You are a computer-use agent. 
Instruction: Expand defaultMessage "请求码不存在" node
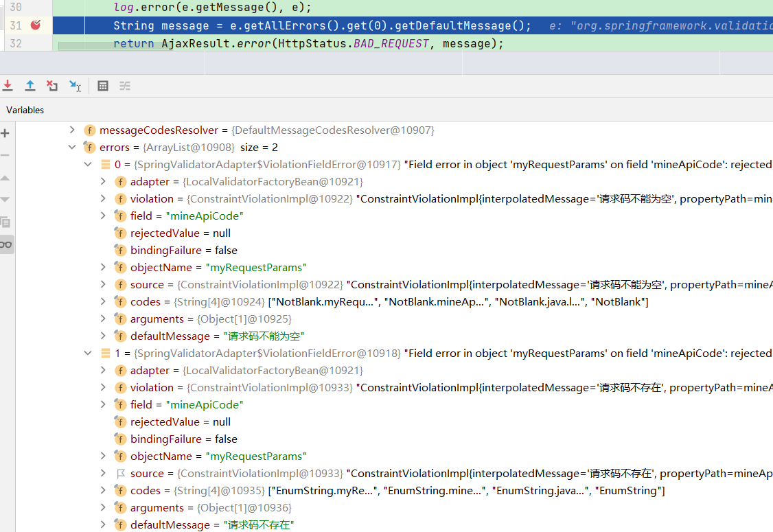point(103,524)
